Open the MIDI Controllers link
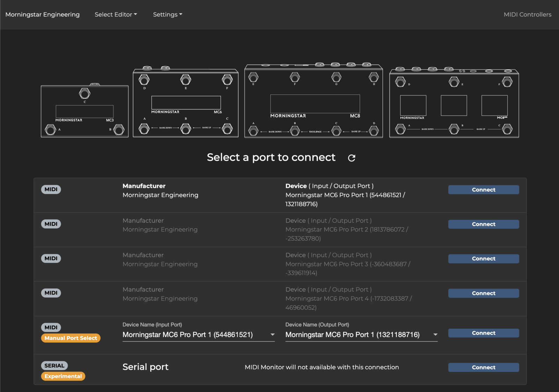This screenshot has width=559, height=392. tap(527, 14)
